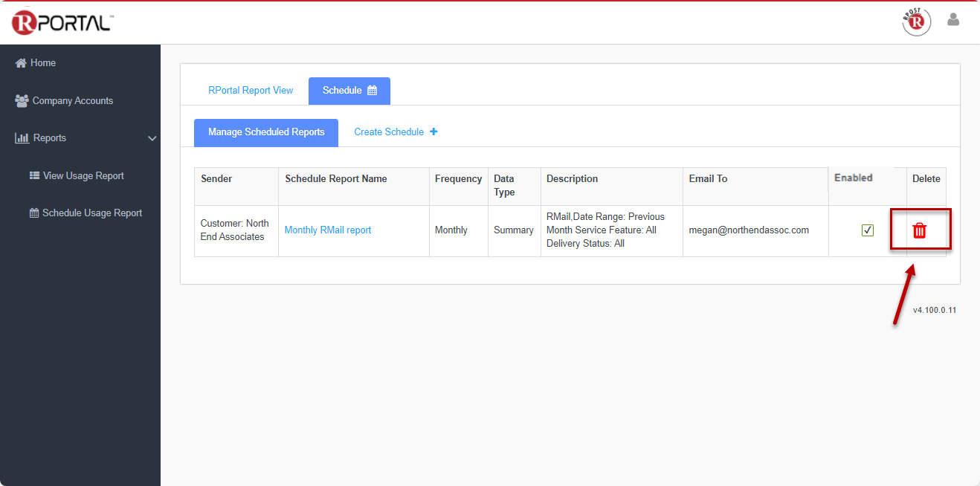
Task: Open Schedule Usage Report in sidebar
Action: click(92, 213)
